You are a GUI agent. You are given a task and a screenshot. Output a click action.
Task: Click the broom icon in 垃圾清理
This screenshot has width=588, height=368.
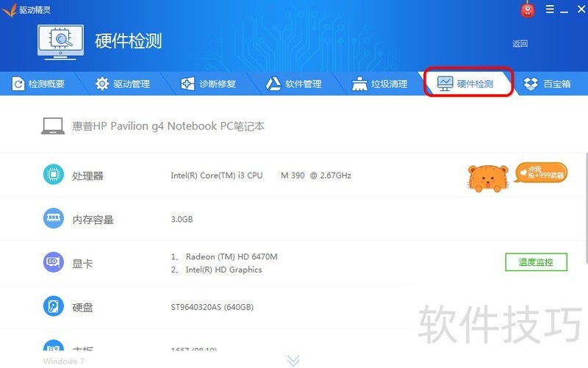[x=359, y=84]
